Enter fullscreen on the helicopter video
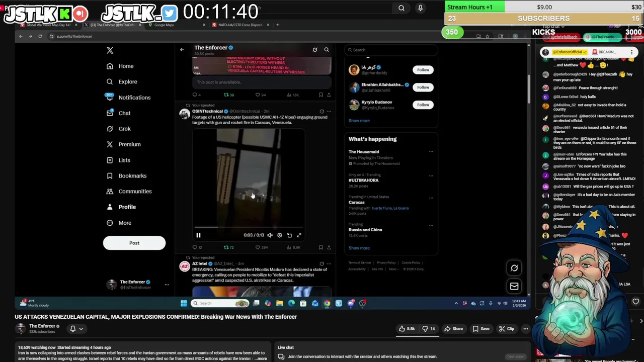Viewport: 644px width, 362px height. [x=299, y=235]
